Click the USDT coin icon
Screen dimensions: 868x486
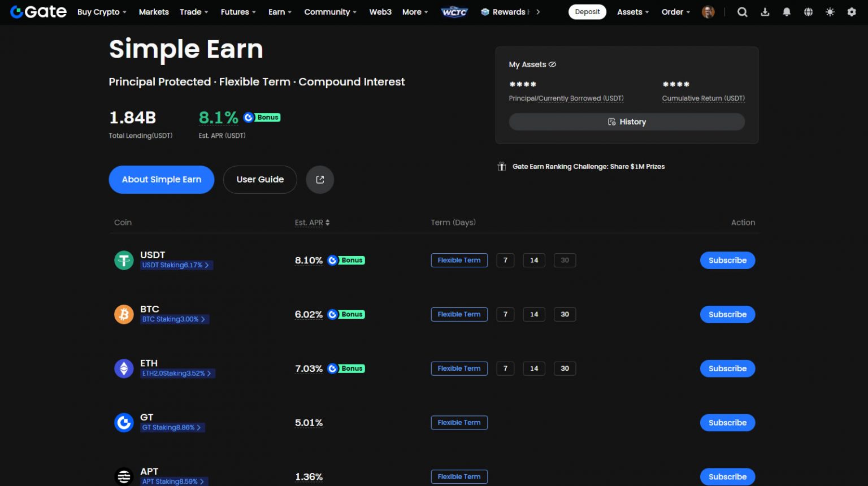click(124, 260)
